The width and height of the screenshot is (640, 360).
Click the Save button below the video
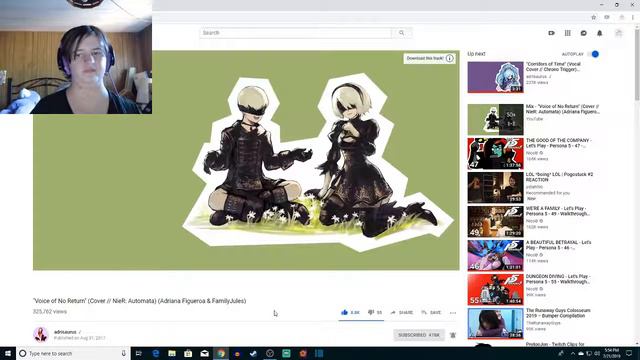431,313
